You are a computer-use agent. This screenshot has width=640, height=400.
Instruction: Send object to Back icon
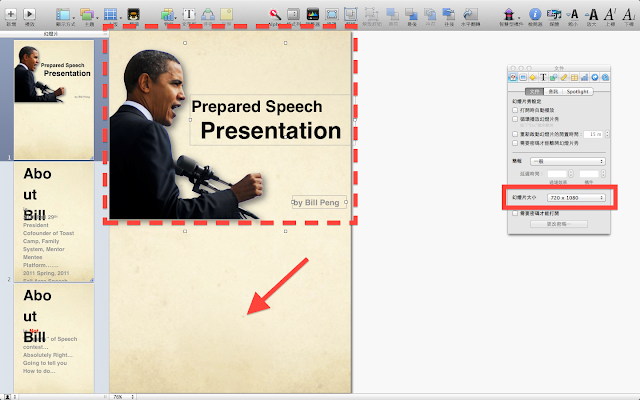coord(411,14)
